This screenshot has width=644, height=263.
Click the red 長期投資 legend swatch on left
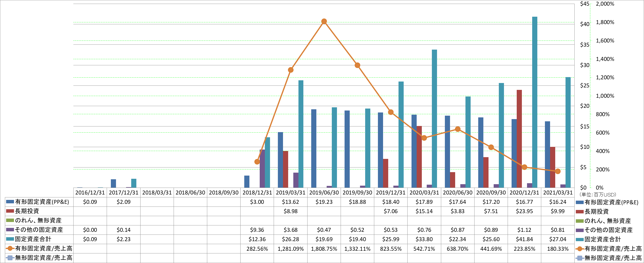pyautogui.click(x=10, y=211)
